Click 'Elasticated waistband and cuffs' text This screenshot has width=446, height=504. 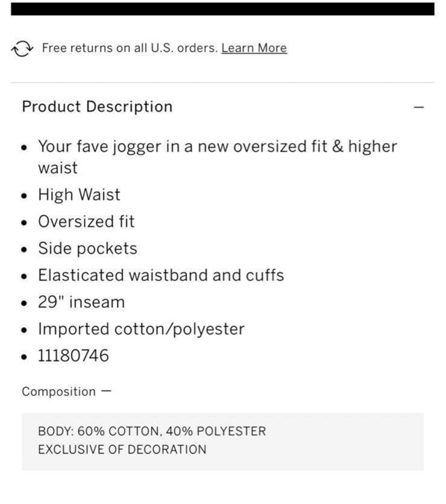[x=161, y=275]
